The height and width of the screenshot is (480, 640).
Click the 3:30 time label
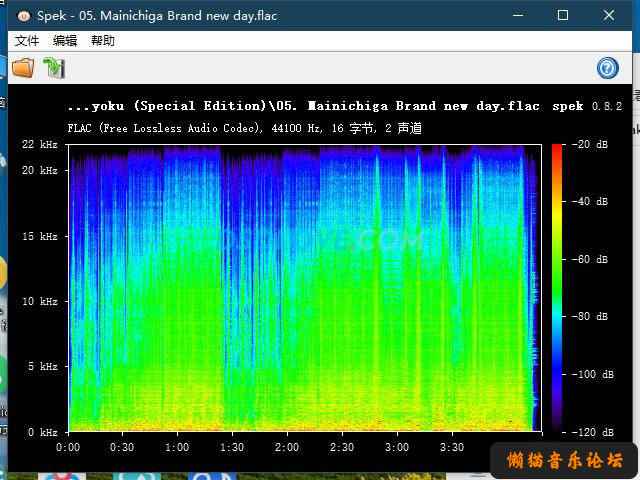tap(452, 447)
